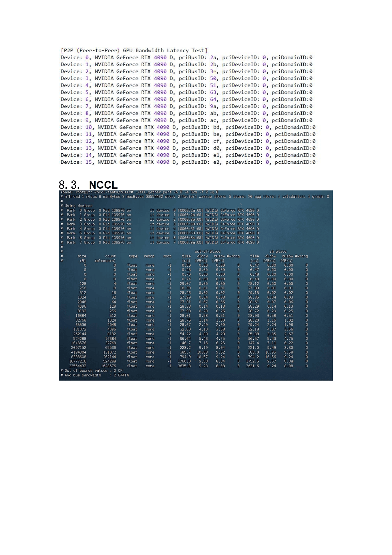Select the Device: 12 line with pciBusID cf

[x=188, y=141]
